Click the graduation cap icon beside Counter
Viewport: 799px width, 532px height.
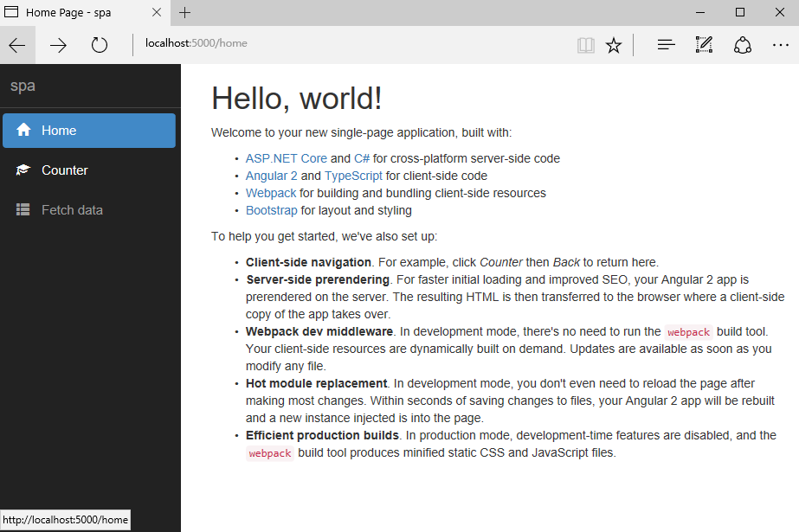point(23,170)
